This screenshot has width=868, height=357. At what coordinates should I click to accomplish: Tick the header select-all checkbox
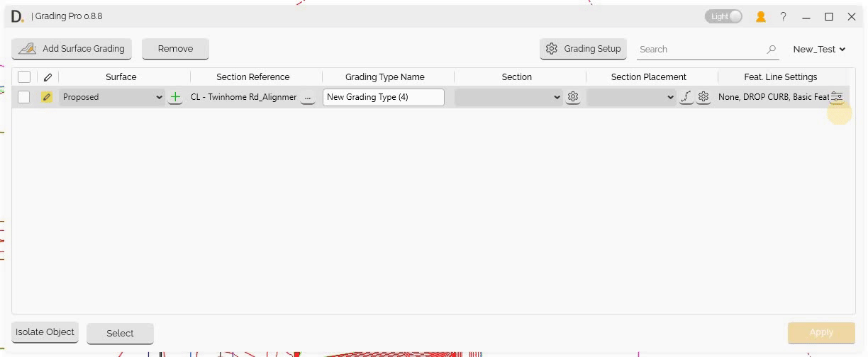point(24,76)
